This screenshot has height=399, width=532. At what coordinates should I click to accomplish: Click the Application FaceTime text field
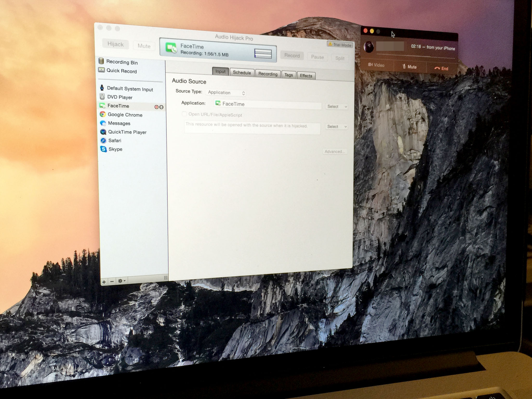click(268, 105)
